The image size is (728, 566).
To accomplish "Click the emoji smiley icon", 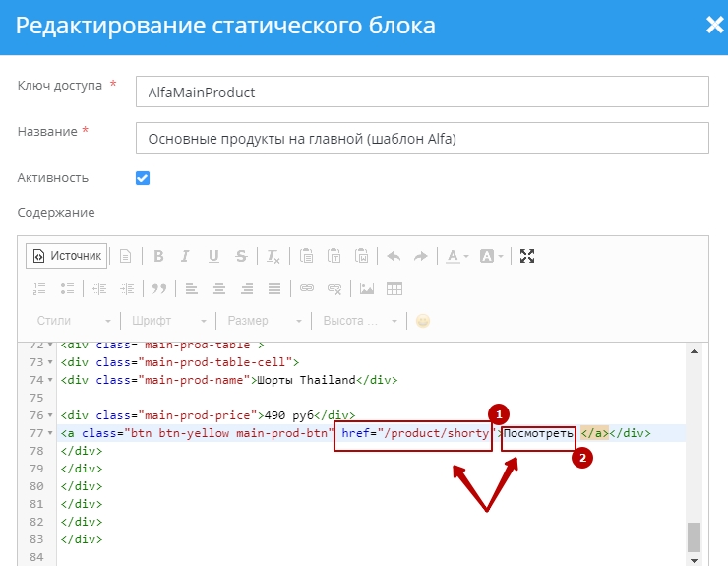I will pyautogui.click(x=423, y=321).
